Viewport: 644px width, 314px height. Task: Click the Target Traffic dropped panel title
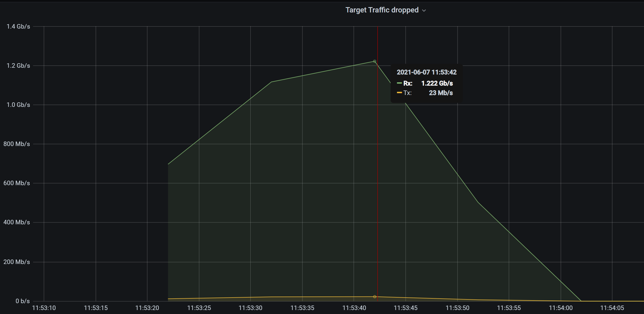pyautogui.click(x=382, y=10)
